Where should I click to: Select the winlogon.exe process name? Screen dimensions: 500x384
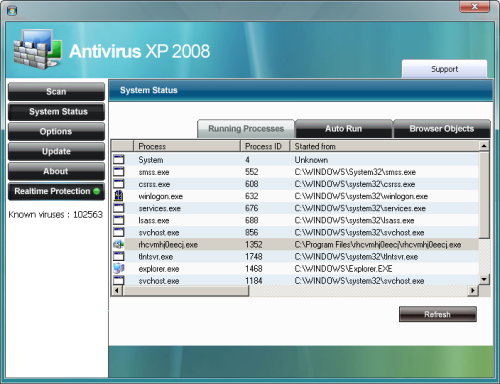click(160, 196)
